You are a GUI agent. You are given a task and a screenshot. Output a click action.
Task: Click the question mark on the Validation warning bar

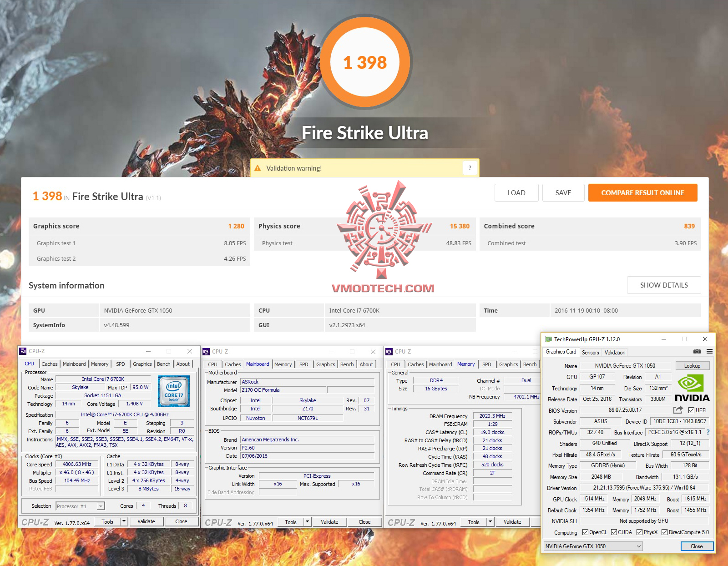470,168
